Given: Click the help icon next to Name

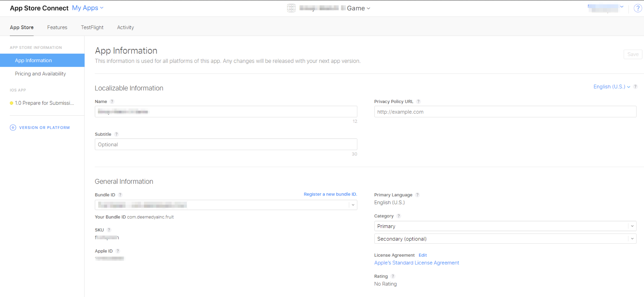Looking at the screenshot, I should [112, 101].
